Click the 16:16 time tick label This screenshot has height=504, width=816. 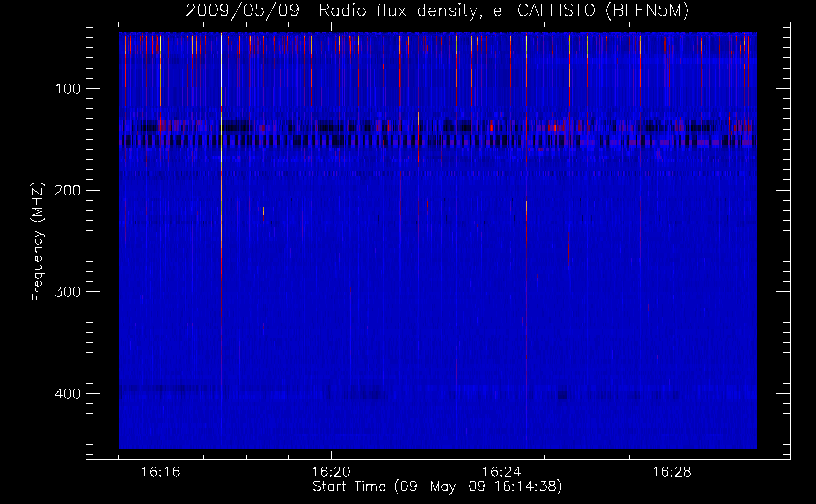point(161,472)
